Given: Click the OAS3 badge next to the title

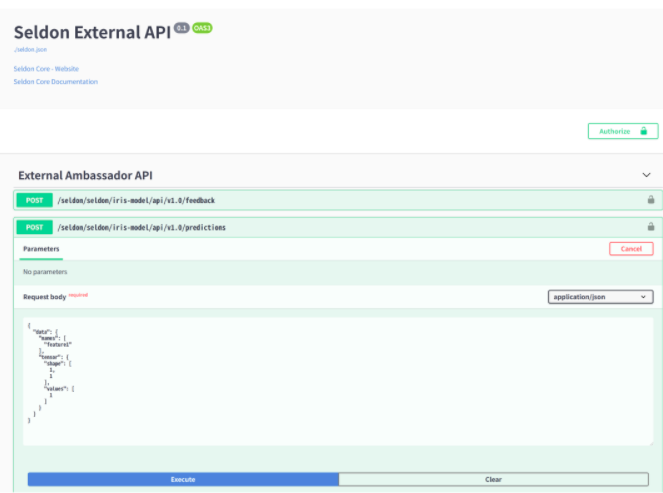Looking at the screenshot, I should (202, 28).
